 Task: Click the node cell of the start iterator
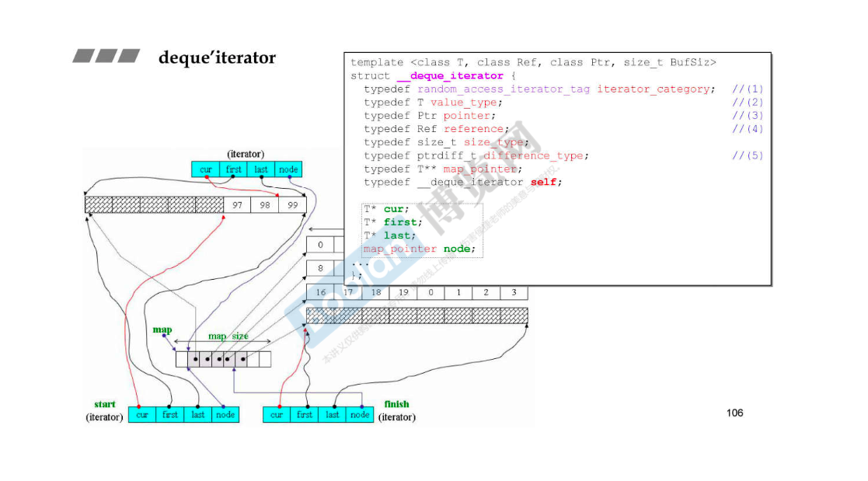point(225,415)
